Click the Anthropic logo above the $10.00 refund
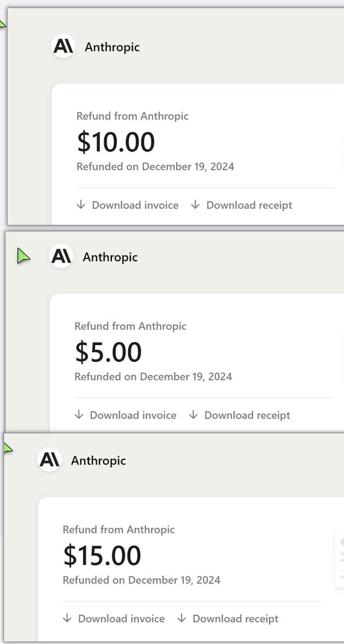 click(62, 47)
